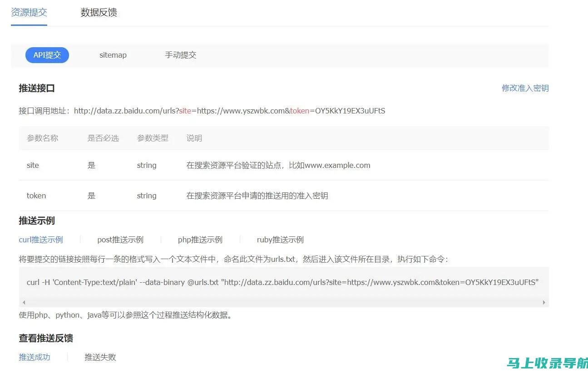Open the 数据反馈 tab

99,12
